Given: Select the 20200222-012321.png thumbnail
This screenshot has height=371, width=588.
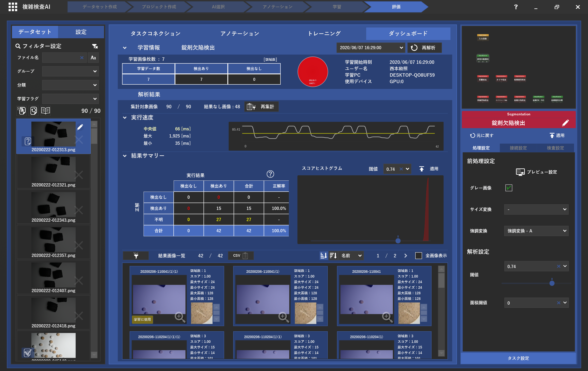Looking at the screenshot, I should click(54, 172).
